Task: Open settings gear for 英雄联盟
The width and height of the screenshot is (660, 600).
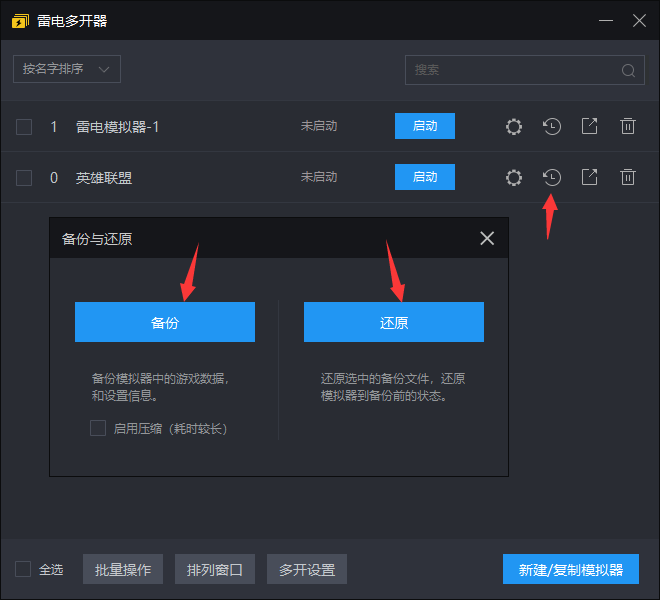Action: pyautogui.click(x=514, y=178)
